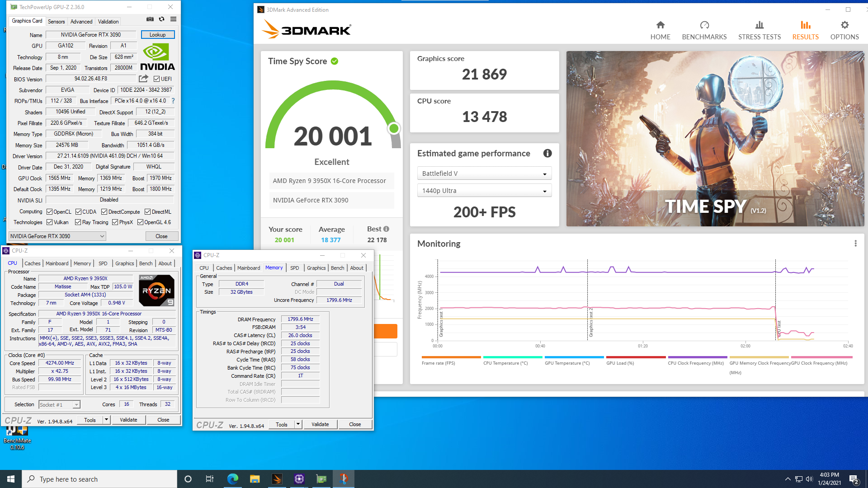Screen dimensions: 868x488
Task: Toggle the OpenGL 4.6 checkbox
Action: [140, 222]
